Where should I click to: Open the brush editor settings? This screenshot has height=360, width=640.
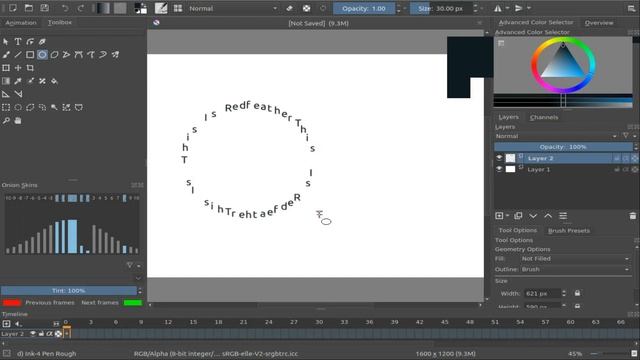(161, 8)
